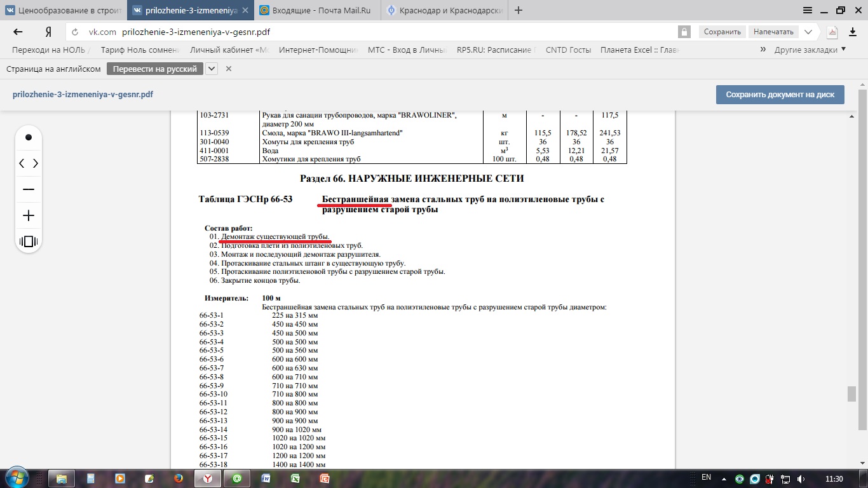Zoom out the PDF with the minus icon
The width and height of the screenshot is (868, 488).
[29, 189]
